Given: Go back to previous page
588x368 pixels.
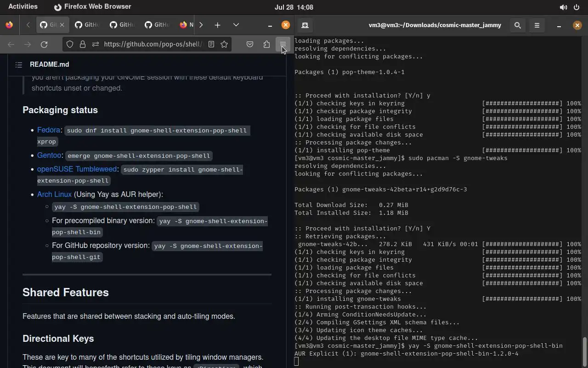Looking at the screenshot, I should click(x=11, y=44).
